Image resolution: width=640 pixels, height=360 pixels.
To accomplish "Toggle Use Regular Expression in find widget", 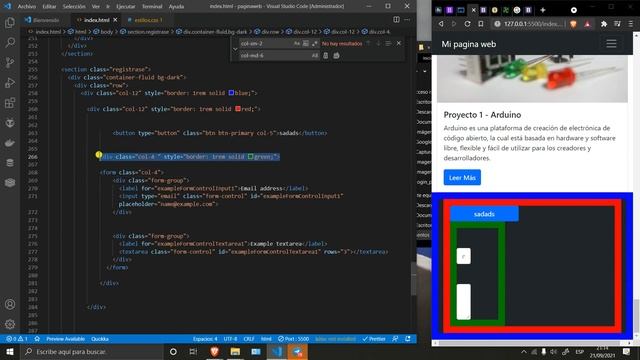I will pos(315,43).
